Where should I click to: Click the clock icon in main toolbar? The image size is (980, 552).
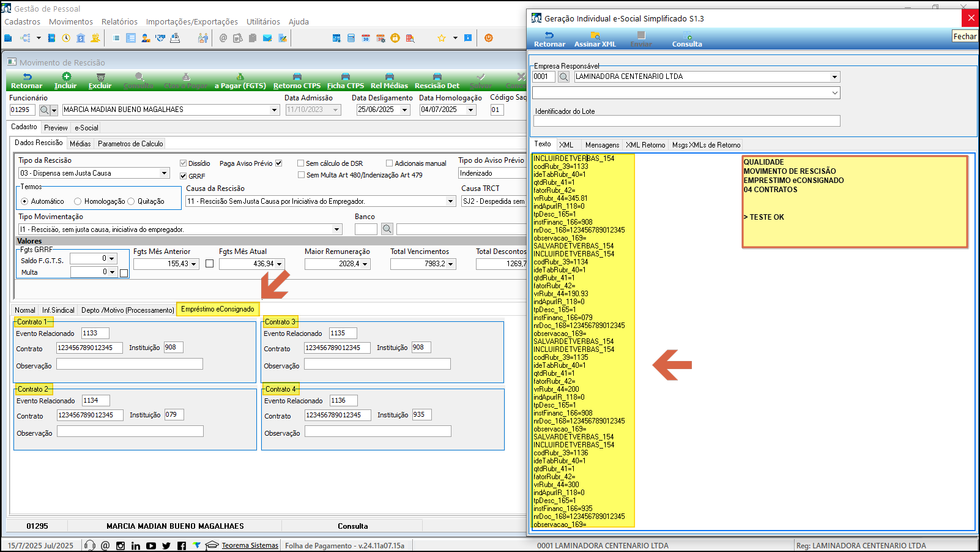(66, 38)
